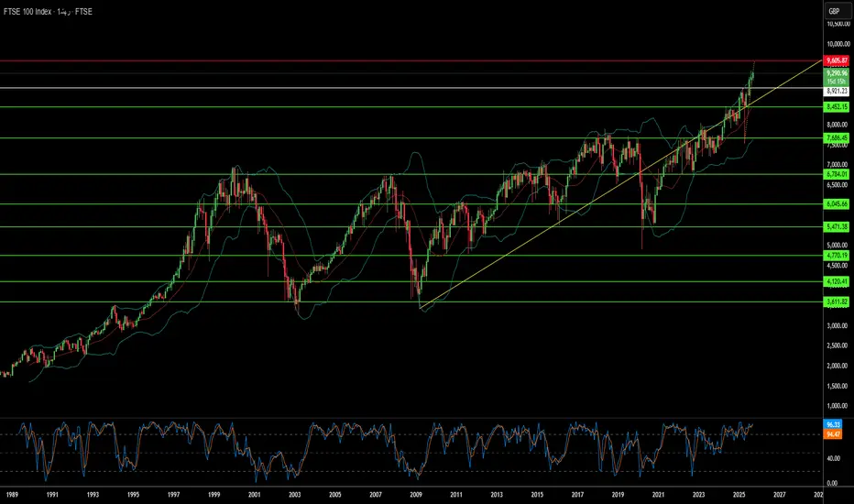
Task: Open the GBP currency selector
Action: (x=838, y=11)
